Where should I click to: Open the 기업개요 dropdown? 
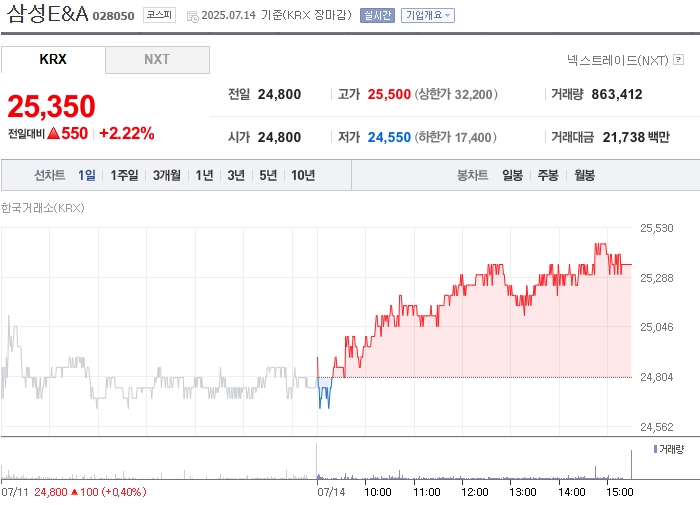[428, 15]
